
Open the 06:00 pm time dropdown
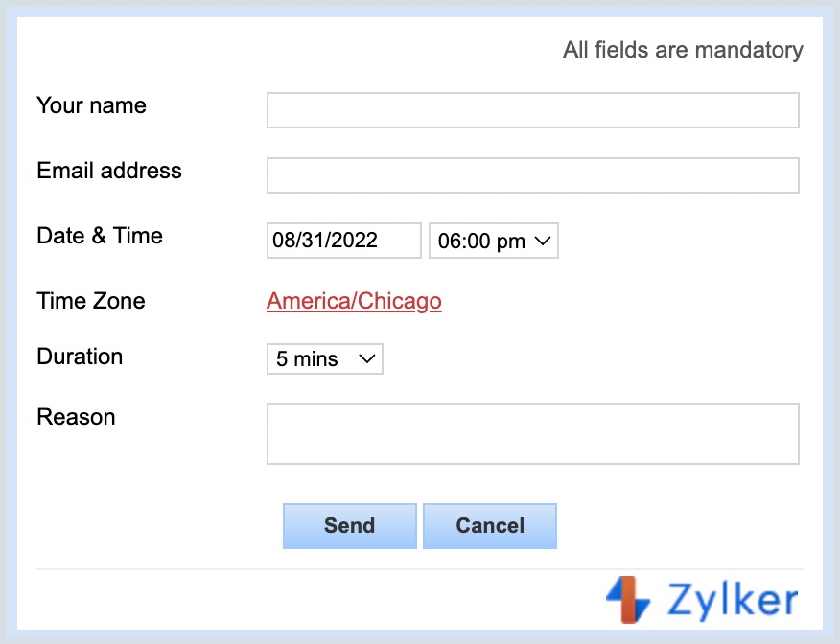coord(493,241)
